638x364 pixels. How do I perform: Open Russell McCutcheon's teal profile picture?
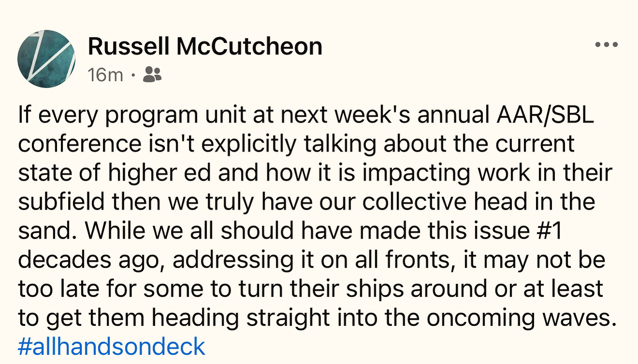[46, 58]
